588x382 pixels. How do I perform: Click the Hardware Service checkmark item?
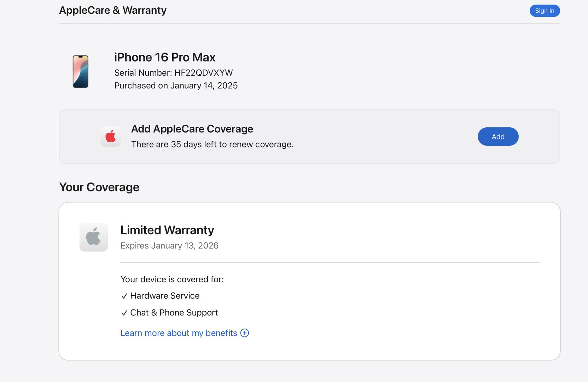(x=160, y=296)
